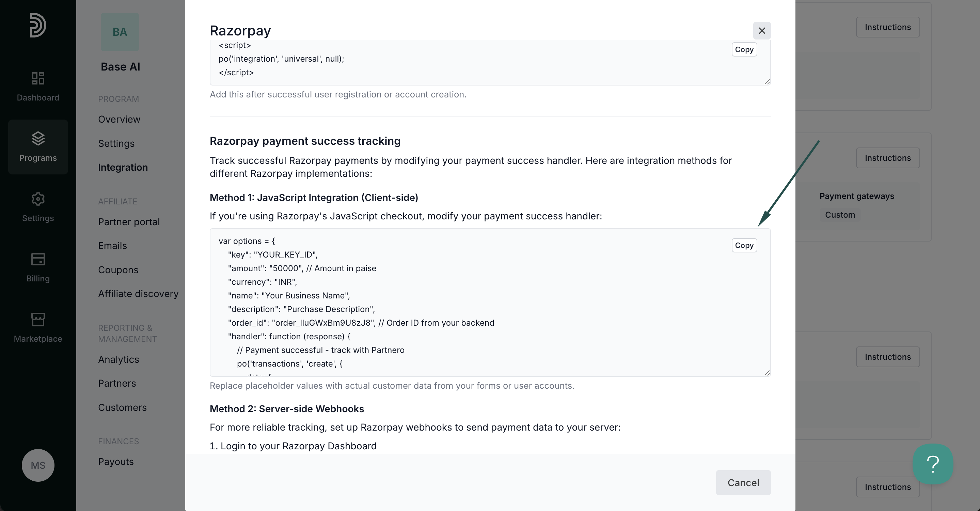Open the Marketplace storefront icon
Image resolution: width=980 pixels, height=511 pixels.
point(38,320)
